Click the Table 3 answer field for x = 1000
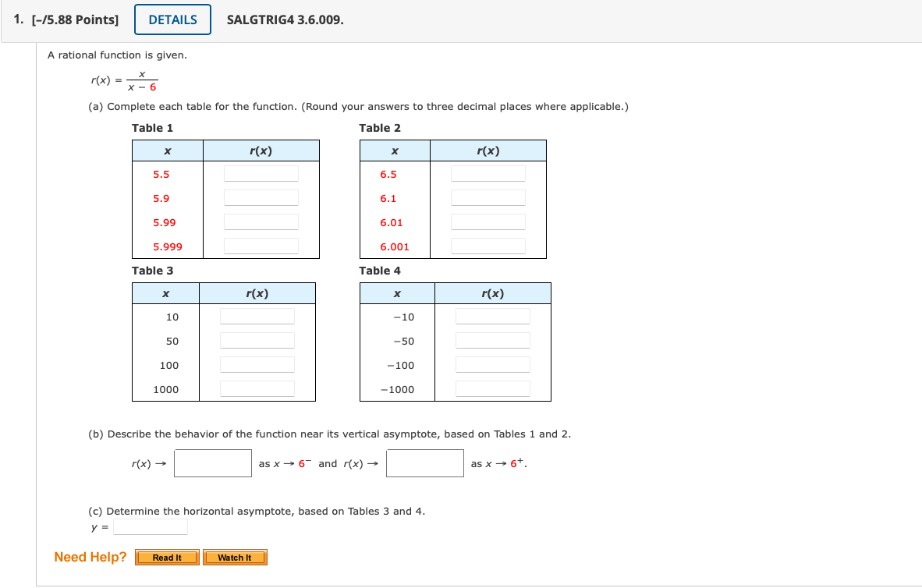The width and height of the screenshot is (922, 588). [x=257, y=388]
